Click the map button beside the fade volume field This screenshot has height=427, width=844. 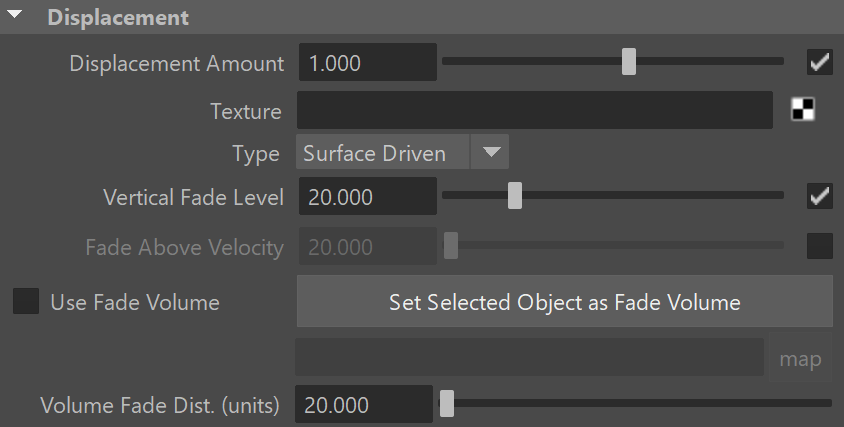(x=800, y=358)
